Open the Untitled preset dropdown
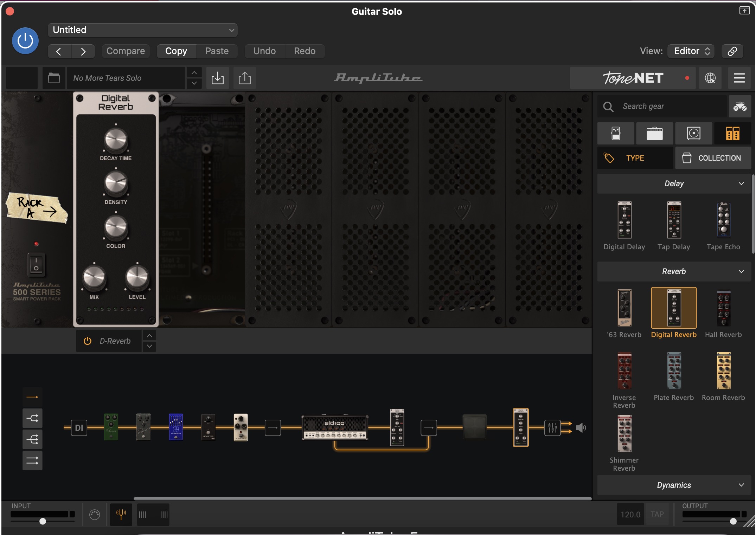The height and width of the screenshot is (535, 756). [142, 30]
